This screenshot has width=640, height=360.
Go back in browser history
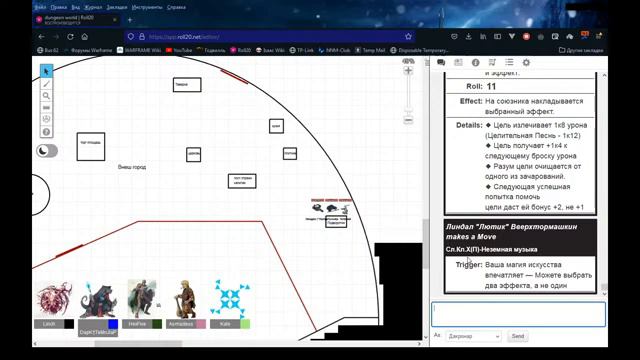pyautogui.click(x=42, y=37)
